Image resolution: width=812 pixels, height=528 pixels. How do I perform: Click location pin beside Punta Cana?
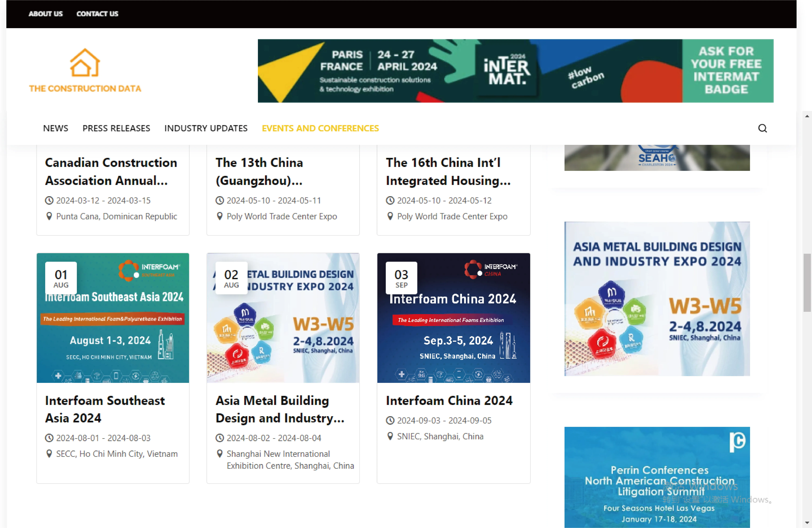tap(49, 216)
